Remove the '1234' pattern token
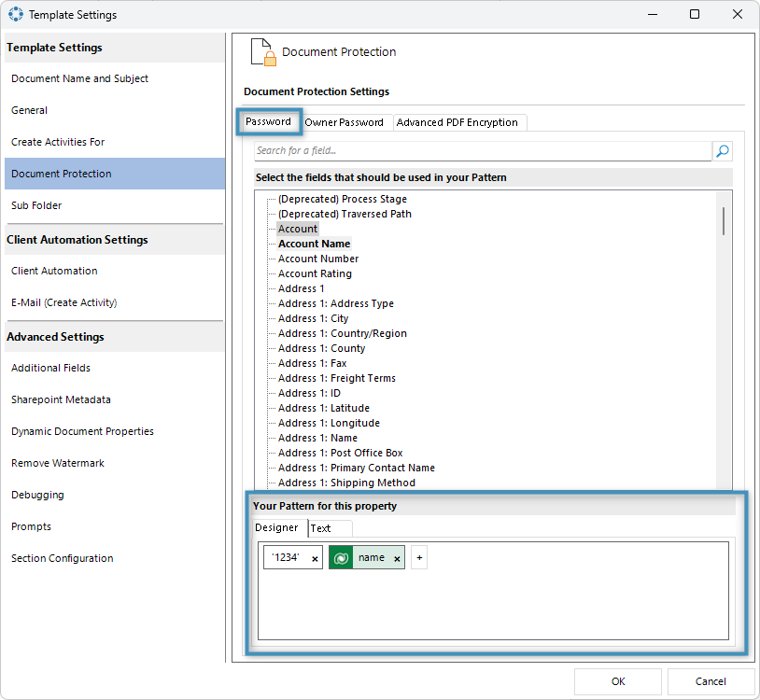 (x=315, y=558)
